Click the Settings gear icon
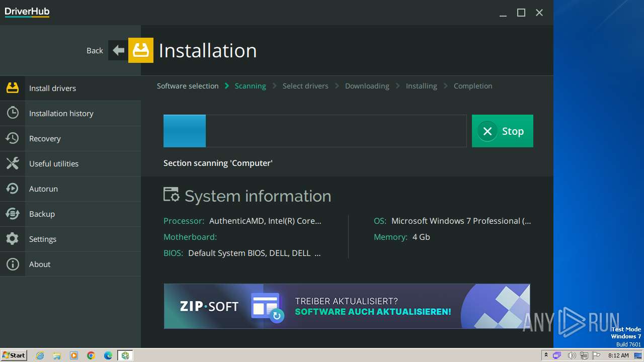 coord(13,239)
